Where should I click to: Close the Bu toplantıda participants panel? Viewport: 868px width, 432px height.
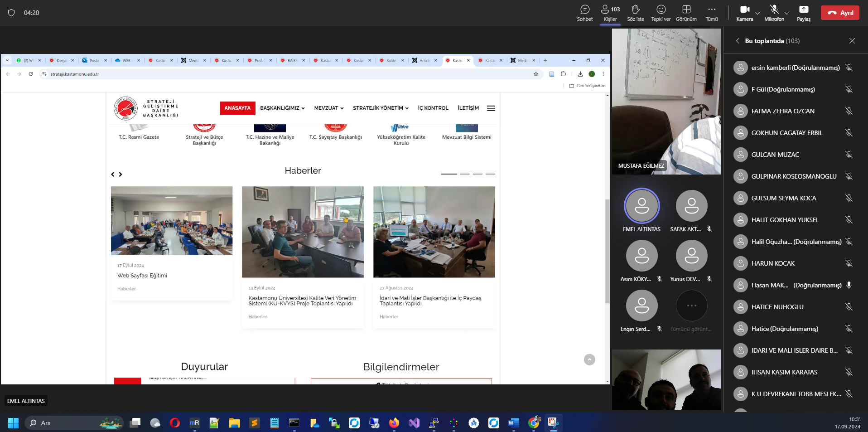tap(852, 41)
